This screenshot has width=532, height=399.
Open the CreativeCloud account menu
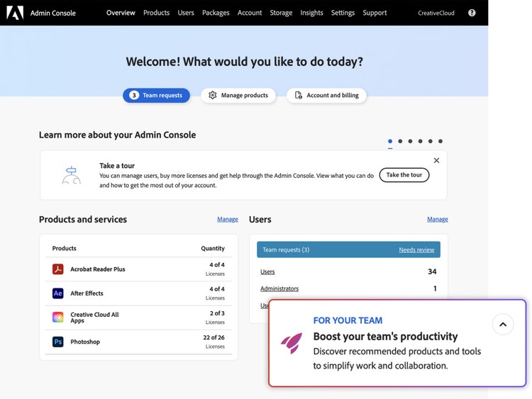pos(436,13)
